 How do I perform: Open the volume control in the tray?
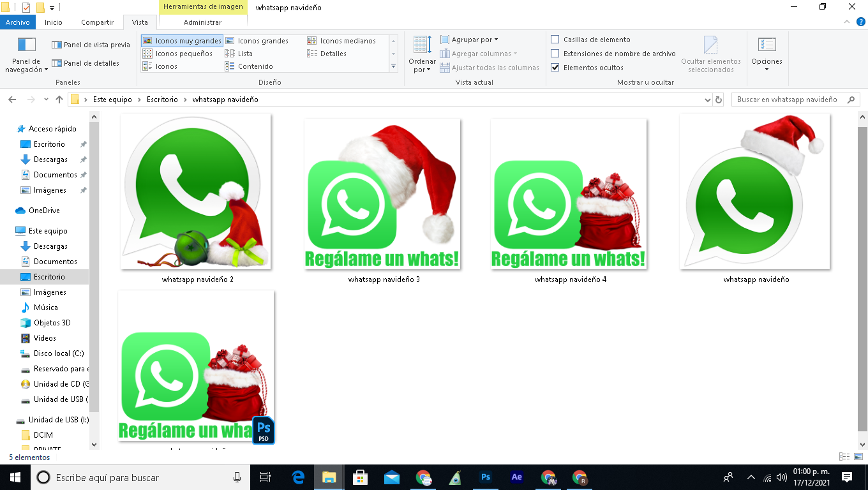781,477
